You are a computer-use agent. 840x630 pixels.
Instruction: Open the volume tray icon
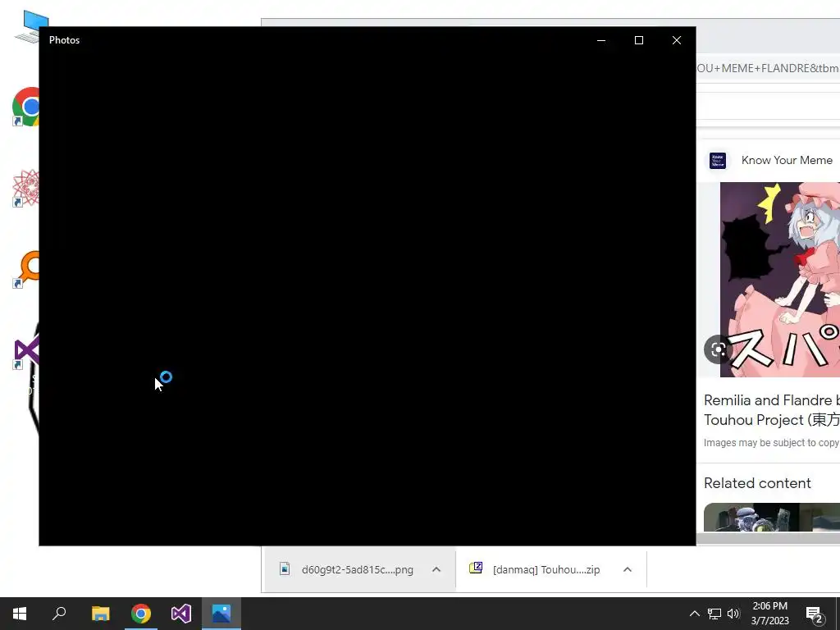[x=733, y=614]
